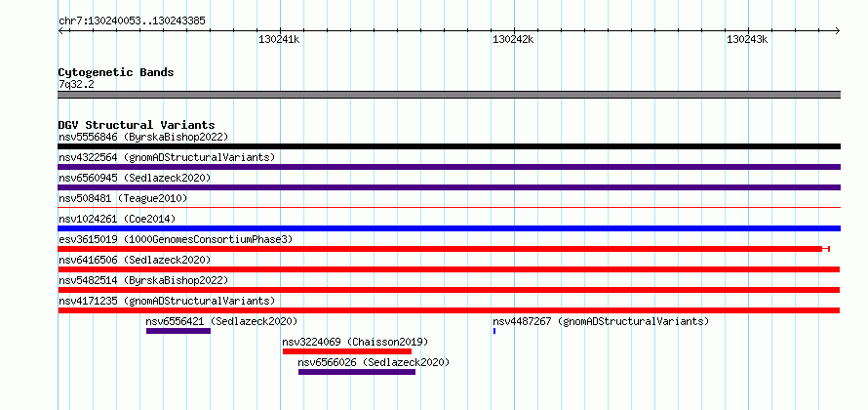Image resolution: width=868 pixels, height=410 pixels.
Task: Click the tiny blue nsv4487267 marker
Action: pos(494,331)
